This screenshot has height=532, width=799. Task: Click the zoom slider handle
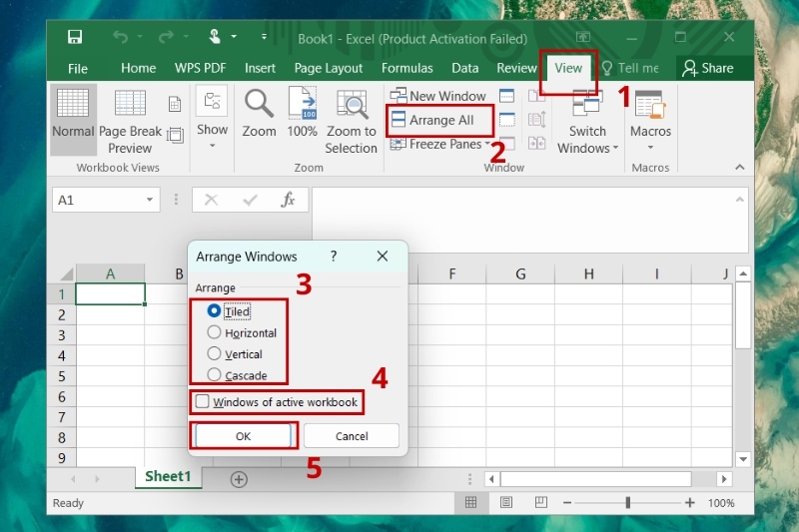[x=628, y=503]
